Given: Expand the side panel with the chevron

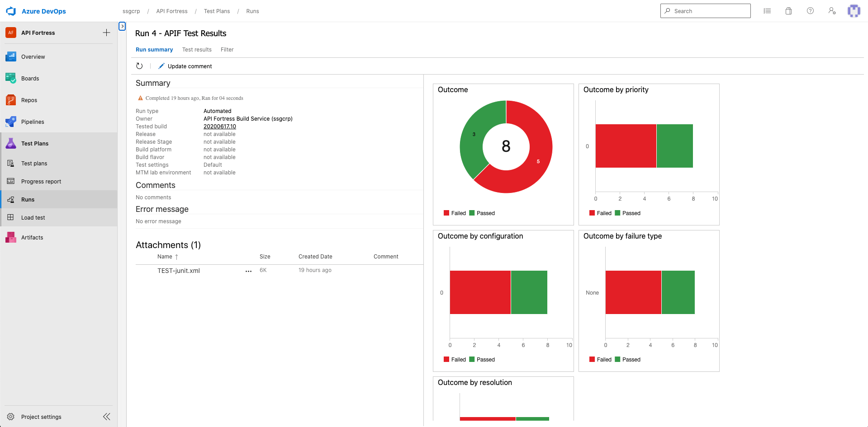Looking at the screenshot, I should [122, 26].
